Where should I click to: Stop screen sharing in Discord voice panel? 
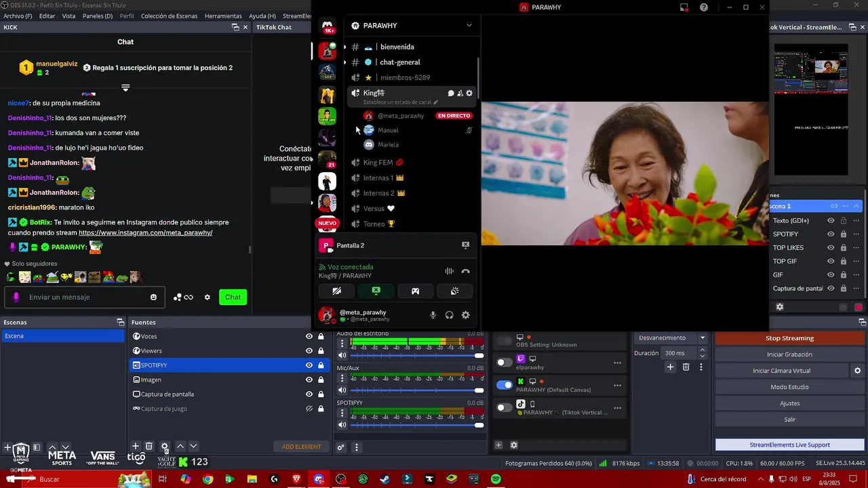point(376,291)
